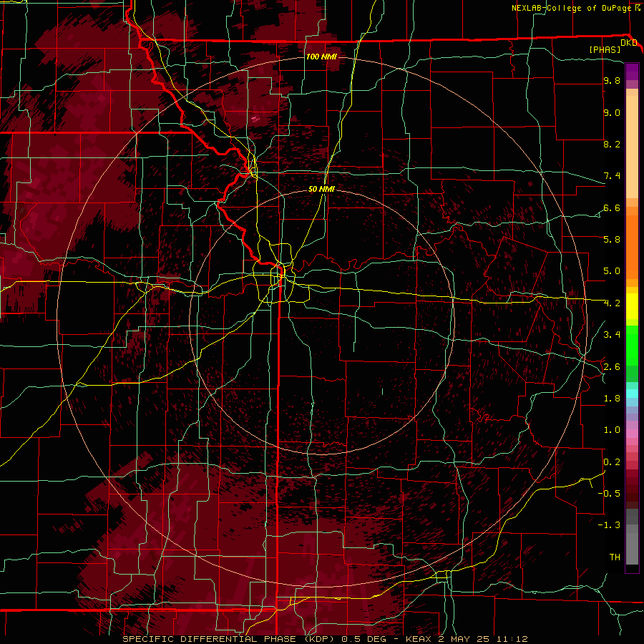Click the 6.6 color scale value
Image resolution: width=644 pixels, height=644 pixels.
coord(612,208)
